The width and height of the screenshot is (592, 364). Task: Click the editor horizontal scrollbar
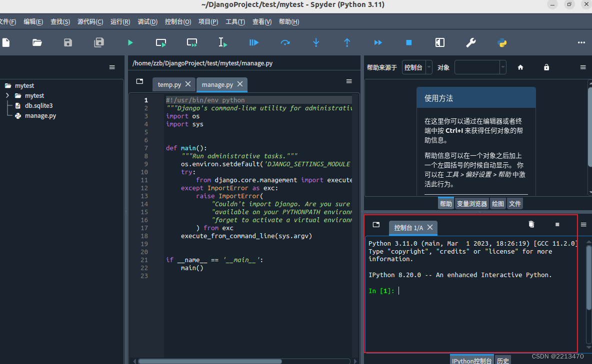pos(210,362)
